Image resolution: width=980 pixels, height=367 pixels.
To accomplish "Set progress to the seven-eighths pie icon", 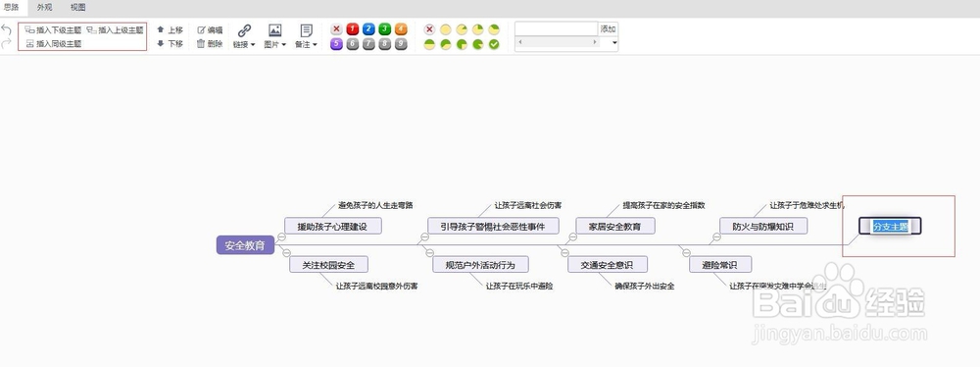I will (x=478, y=44).
